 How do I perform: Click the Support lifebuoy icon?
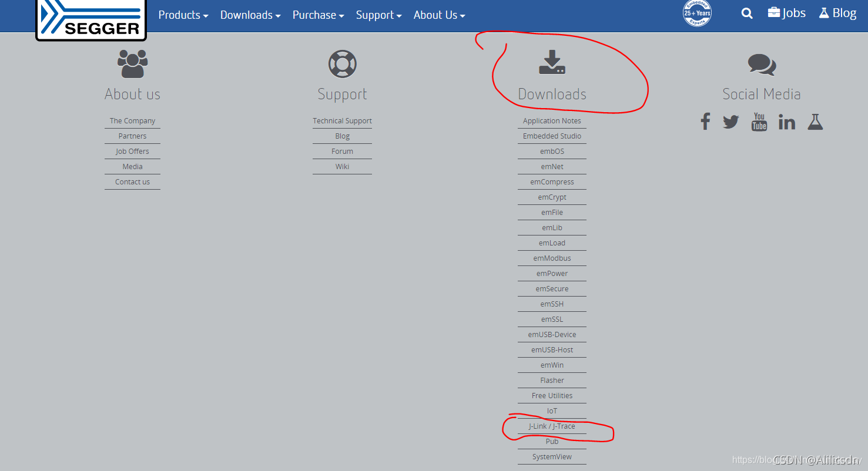pos(342,63)
